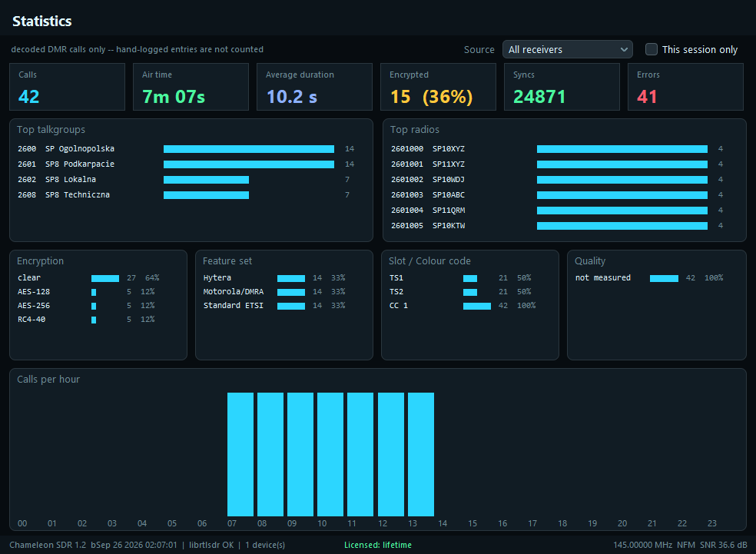Click Average duration value 10.2 s
Viewport: 756px width, 554px height.
pos(292,97)
